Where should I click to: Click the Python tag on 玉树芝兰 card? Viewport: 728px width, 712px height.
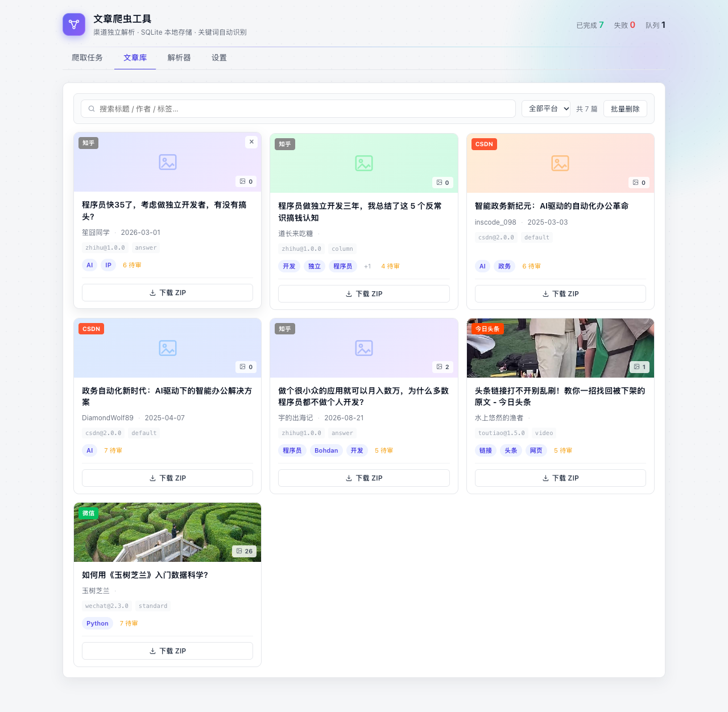tap(97, 623)
